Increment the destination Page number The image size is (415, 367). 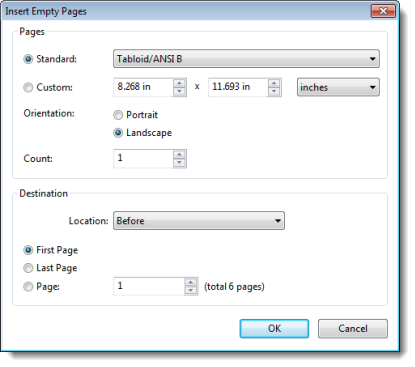tap(191, 282)
